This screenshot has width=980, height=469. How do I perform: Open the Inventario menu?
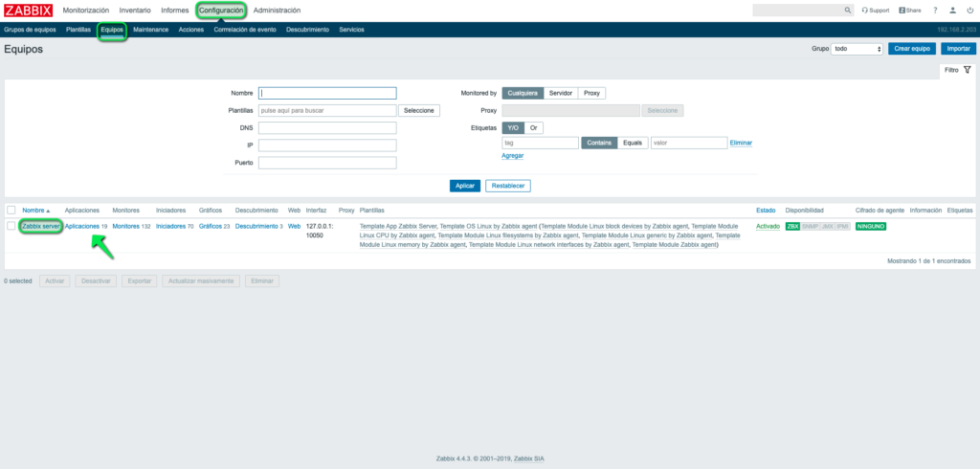(134, 10)
